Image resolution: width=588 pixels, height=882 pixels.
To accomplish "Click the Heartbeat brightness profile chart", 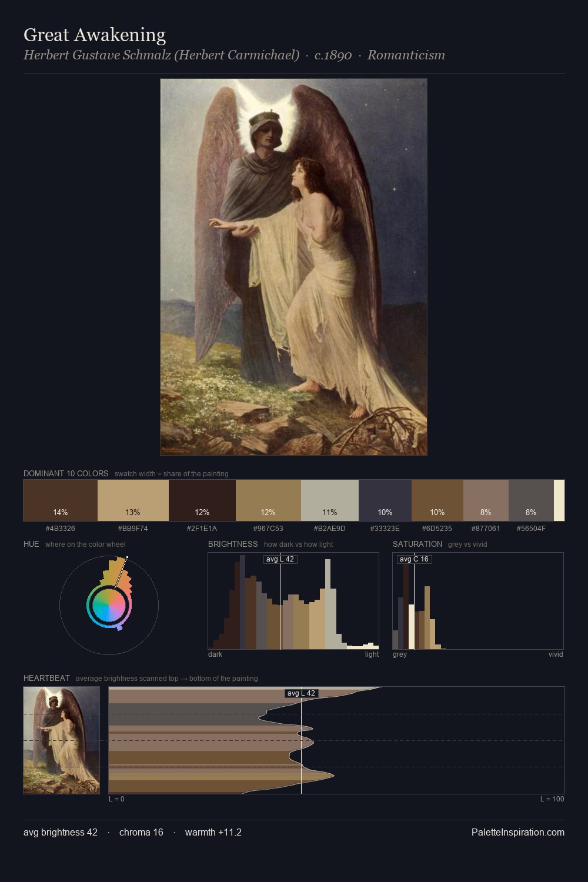I will (336, 740).
